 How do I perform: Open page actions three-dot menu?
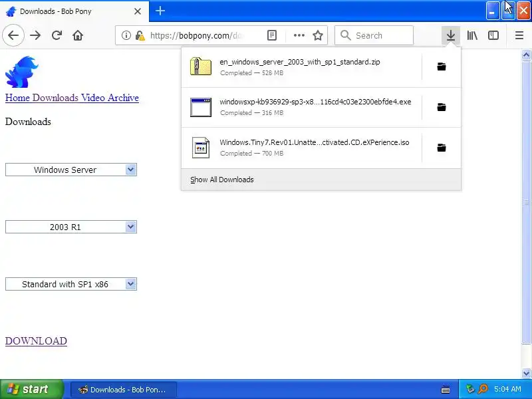point(299,35)
